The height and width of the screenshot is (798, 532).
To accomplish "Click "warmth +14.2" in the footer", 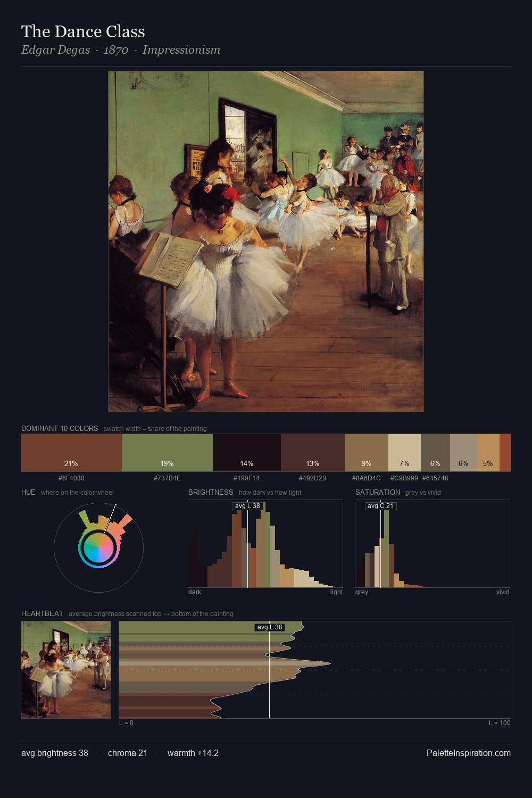I will click(193, 753).
